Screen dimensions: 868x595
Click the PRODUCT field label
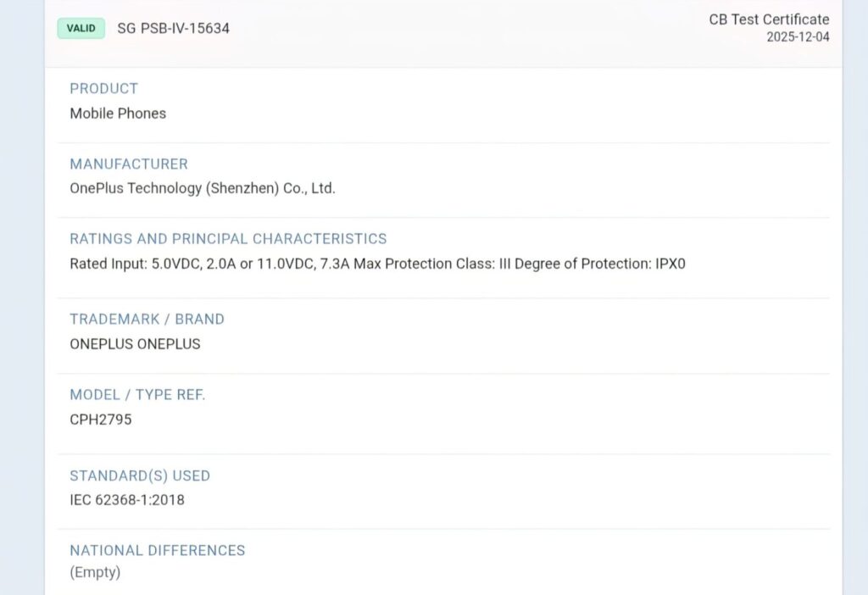103,88
